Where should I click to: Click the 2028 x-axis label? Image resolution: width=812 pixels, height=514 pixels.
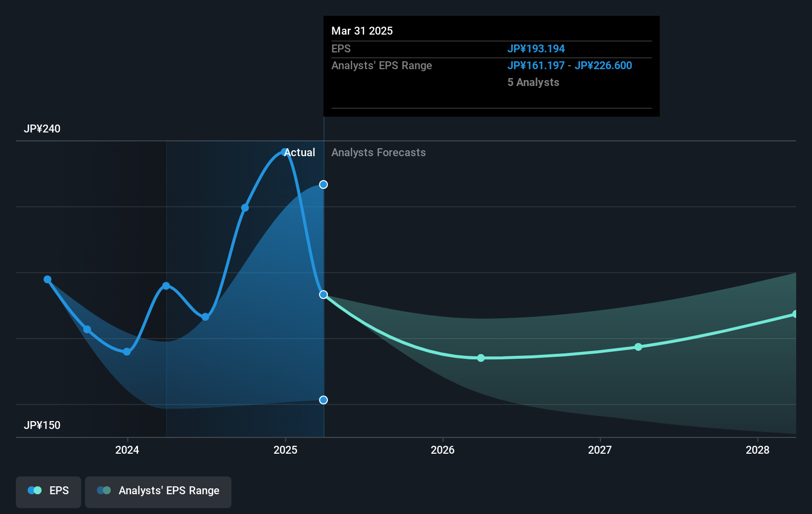[758, 450]
